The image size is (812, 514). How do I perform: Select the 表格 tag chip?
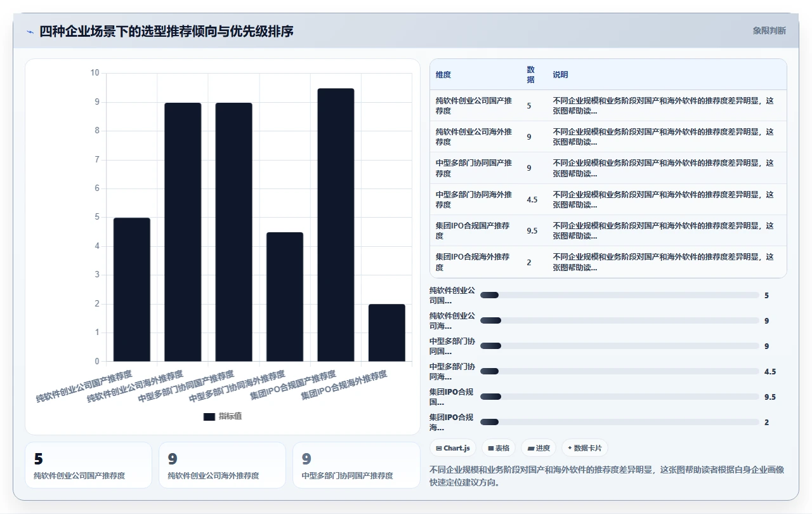(499, 448)
